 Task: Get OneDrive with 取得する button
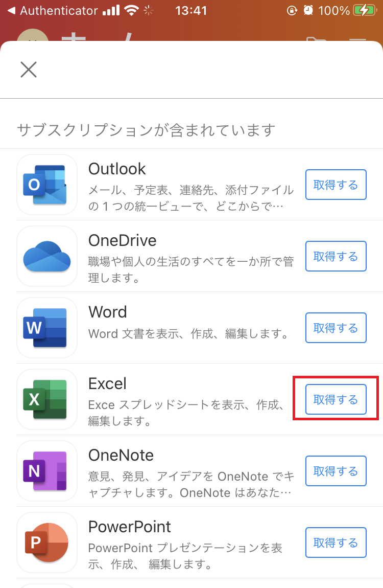pyautogui.click(x=336, y=256)
